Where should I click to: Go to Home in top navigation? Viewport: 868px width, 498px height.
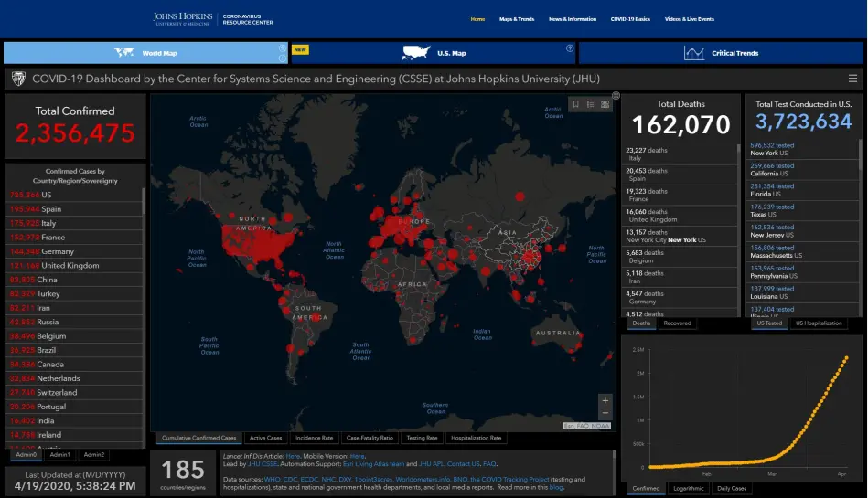[x=477, y=19]
